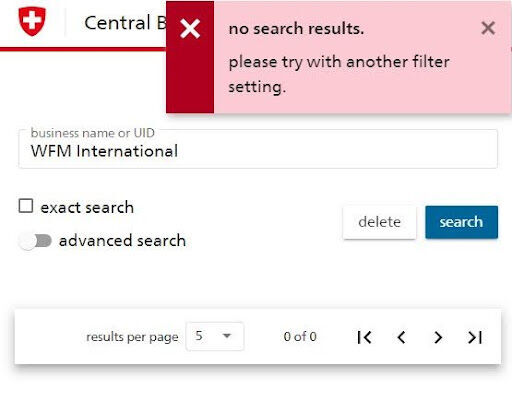
Task: Click the business name or UID field
Action: pyautogui.click(x=258, y=149)
